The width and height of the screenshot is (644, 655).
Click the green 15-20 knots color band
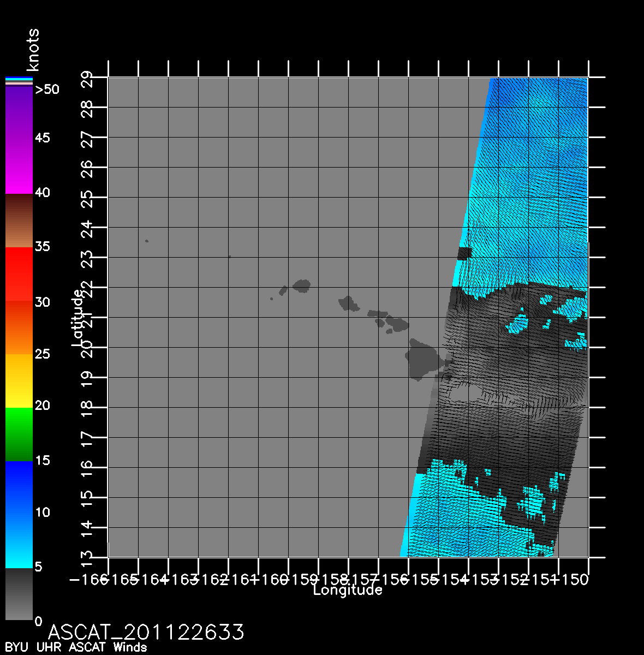[x=19, y=434]
